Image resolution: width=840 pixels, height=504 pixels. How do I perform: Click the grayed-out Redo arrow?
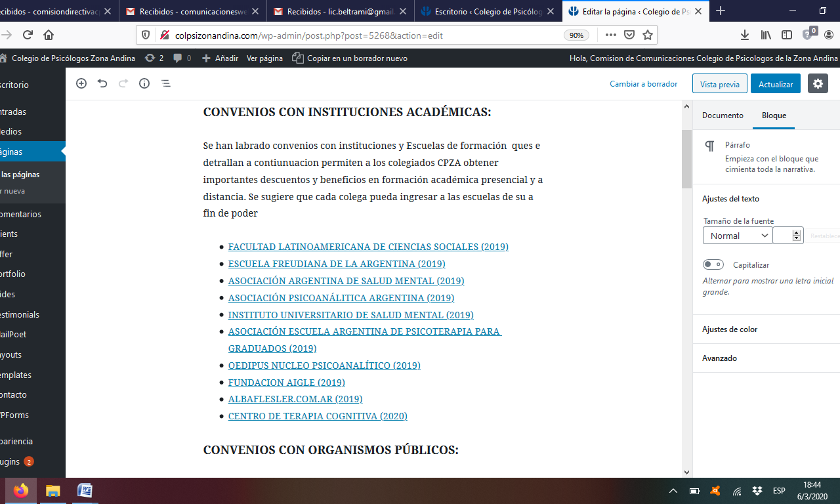coord(123,83)
